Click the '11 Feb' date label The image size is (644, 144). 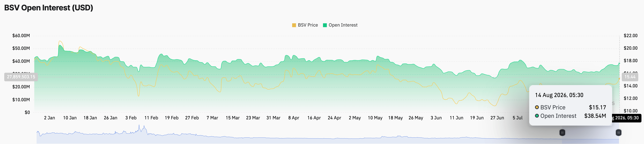[x=151, y=118]
